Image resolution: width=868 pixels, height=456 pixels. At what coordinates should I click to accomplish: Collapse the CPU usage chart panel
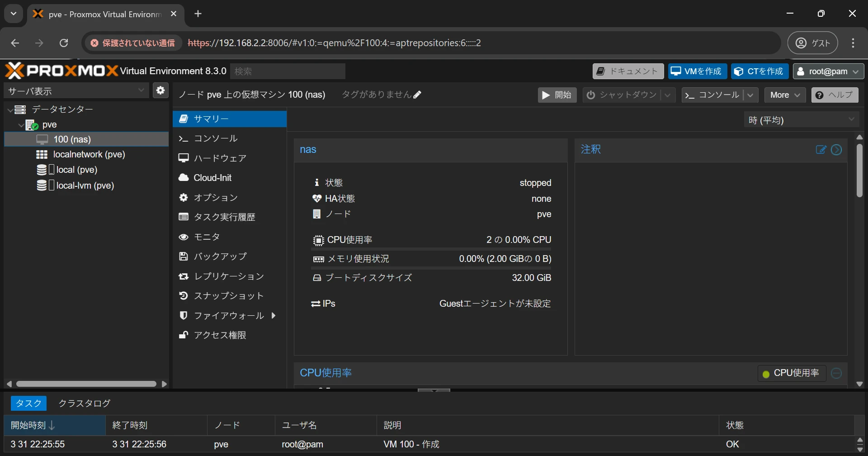pyautogui.click(x=837, y=373)
